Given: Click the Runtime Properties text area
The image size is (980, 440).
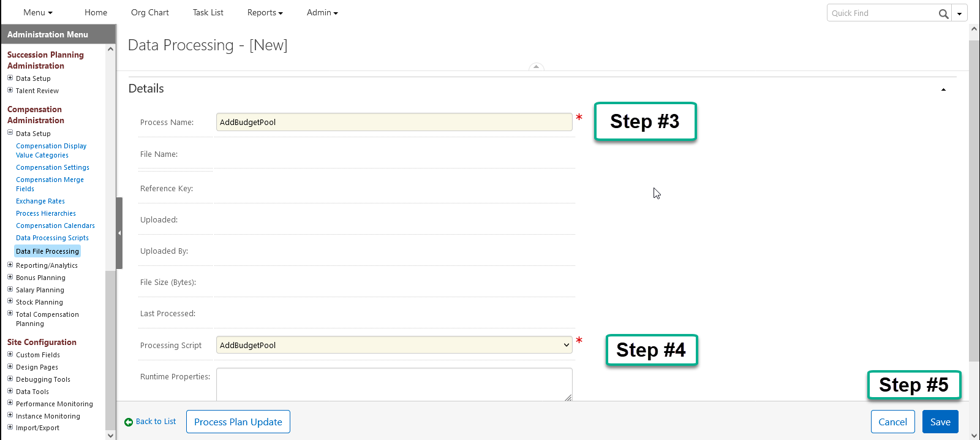Looking at the screenshot, I should tap(394, 384).
